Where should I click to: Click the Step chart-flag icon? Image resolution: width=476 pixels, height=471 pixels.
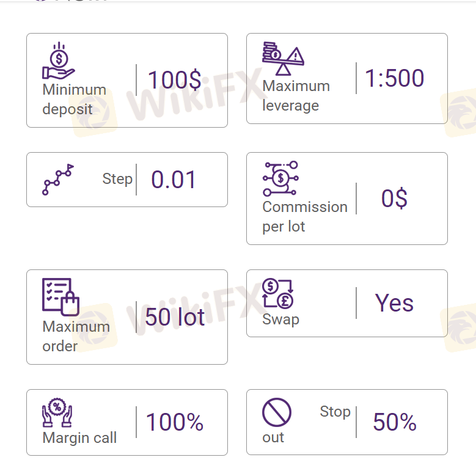[x=58, y=179]
